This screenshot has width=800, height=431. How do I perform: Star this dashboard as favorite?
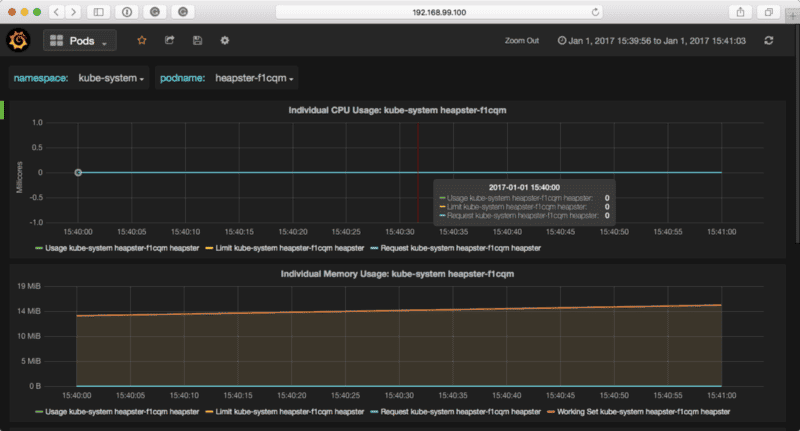click(x=142, y=41)
